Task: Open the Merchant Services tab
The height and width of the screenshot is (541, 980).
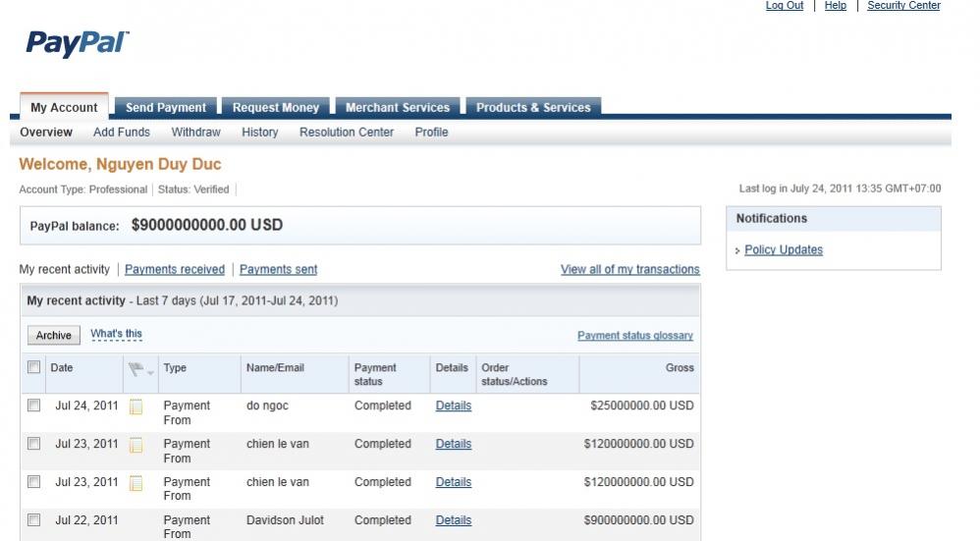Action: click(398, 107)
